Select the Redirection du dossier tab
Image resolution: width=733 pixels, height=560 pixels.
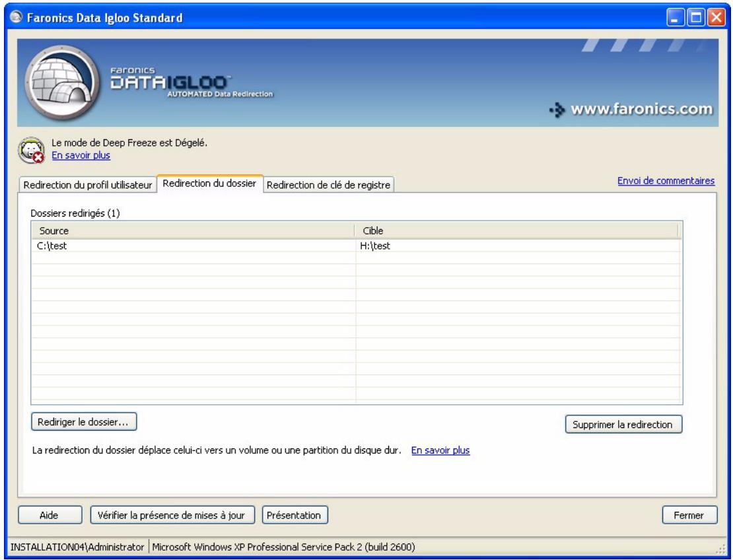[209, 184]
